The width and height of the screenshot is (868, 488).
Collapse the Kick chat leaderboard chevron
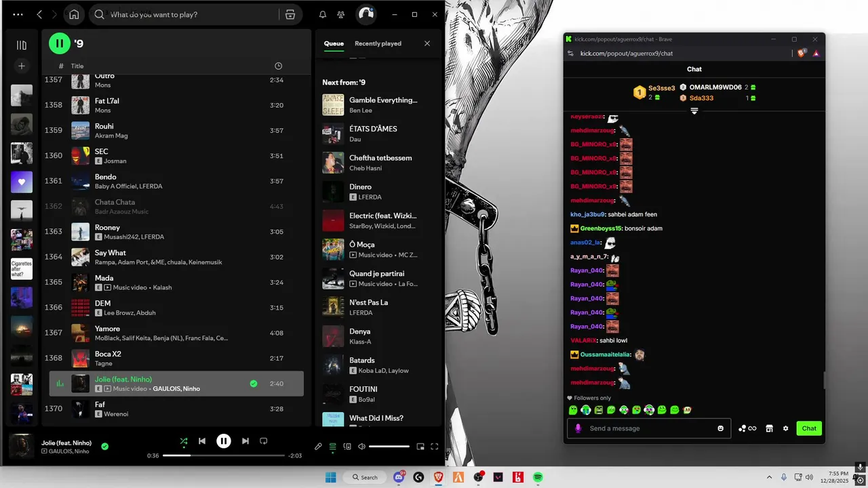[694, 111]
